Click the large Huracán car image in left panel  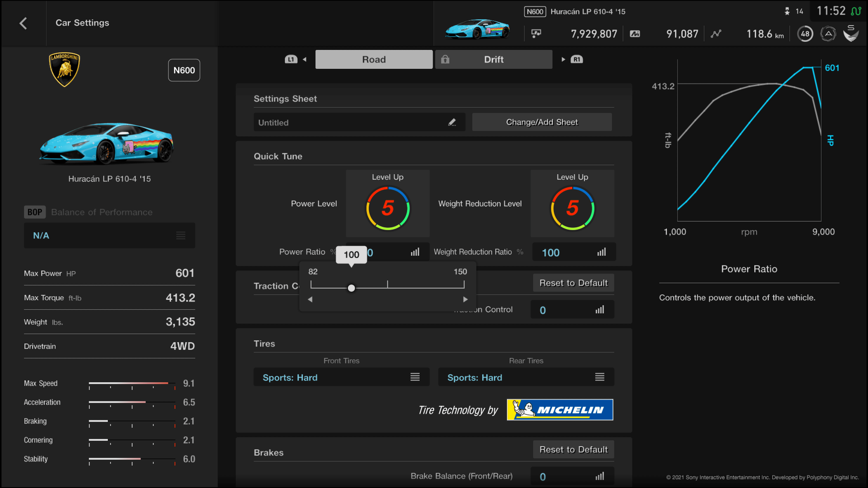point(106,144)
